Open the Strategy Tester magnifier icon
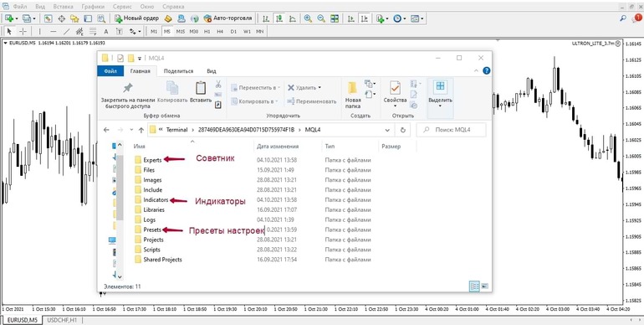The width and height of the screenshot is (644, 325). click(100, 18)
